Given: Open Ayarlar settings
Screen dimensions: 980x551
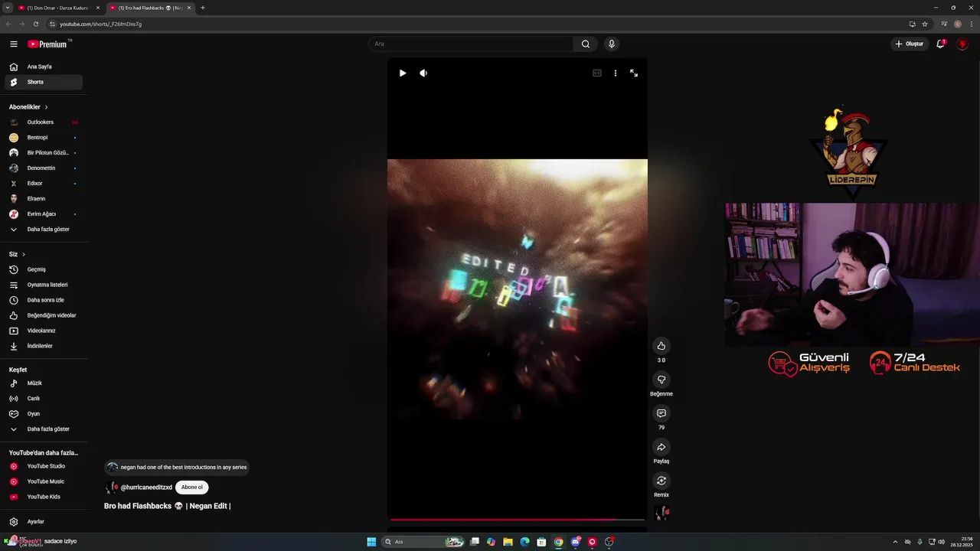Looking at the screenshot, I should pyautogui.click(x=44, y=522).
